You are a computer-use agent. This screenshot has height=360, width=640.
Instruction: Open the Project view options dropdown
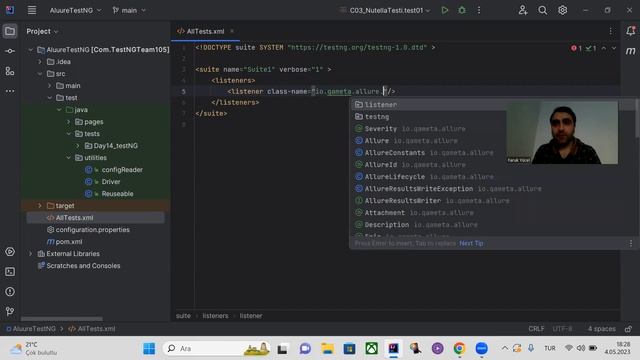click(x=42, y=31)
